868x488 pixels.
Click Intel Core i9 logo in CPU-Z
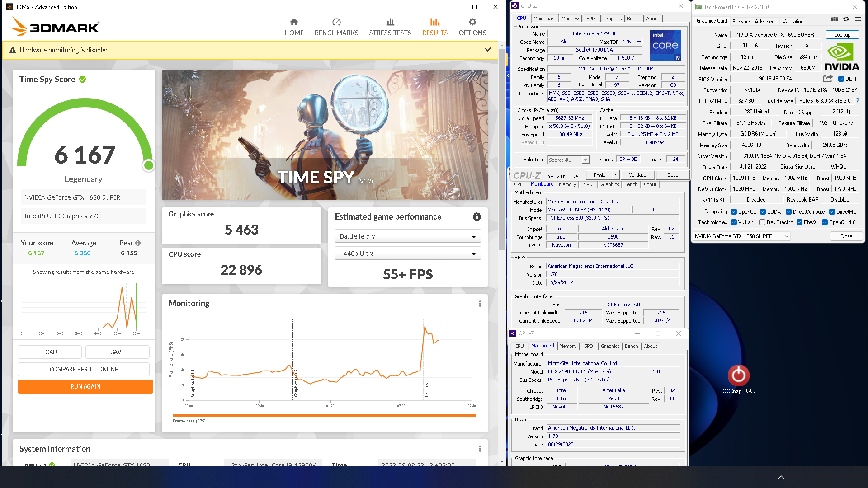pyautogui.click(x=665, y=46)
